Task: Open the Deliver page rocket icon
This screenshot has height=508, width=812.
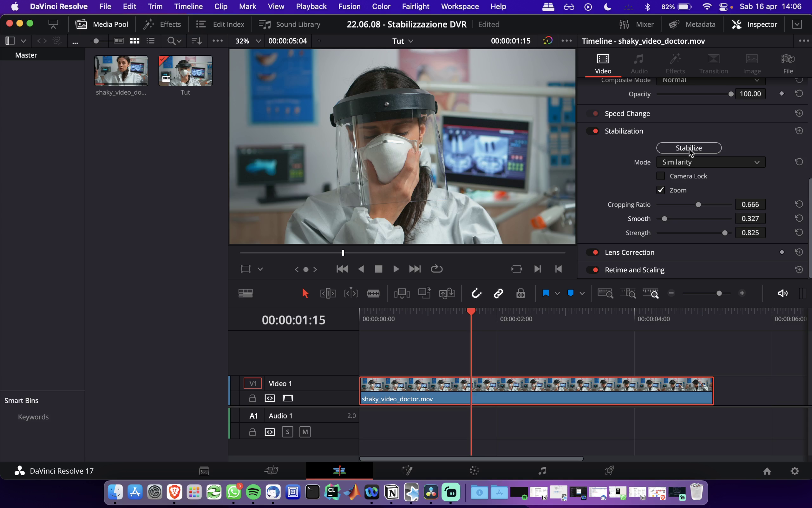Action: click(609, 470)
